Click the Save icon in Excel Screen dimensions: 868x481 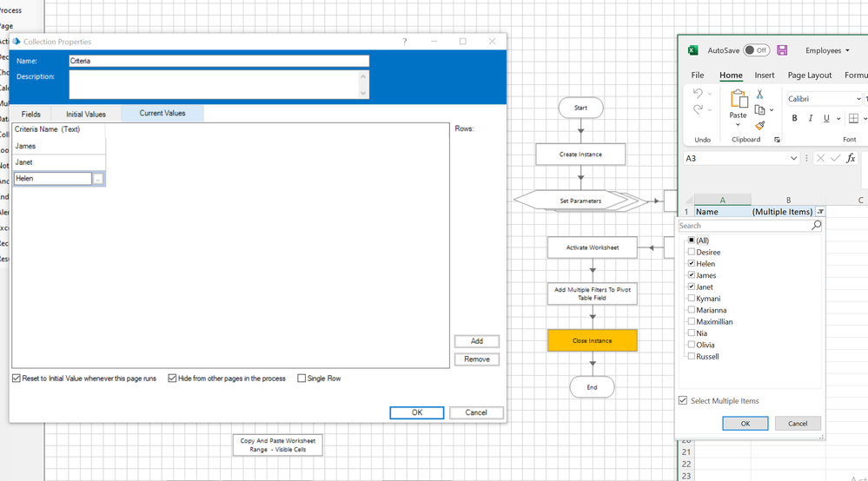pyautogui.click(x=782, y=50)
